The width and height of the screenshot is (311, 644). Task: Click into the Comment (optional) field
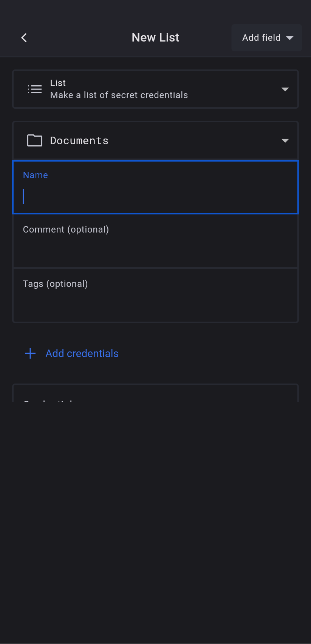click(x=155, y=242)
